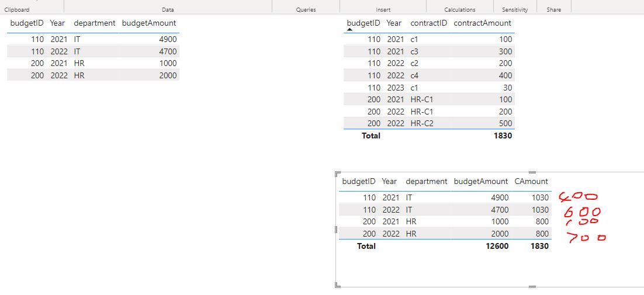
Task: Select the HR-C2 contract cell
Action: (422, 123)
